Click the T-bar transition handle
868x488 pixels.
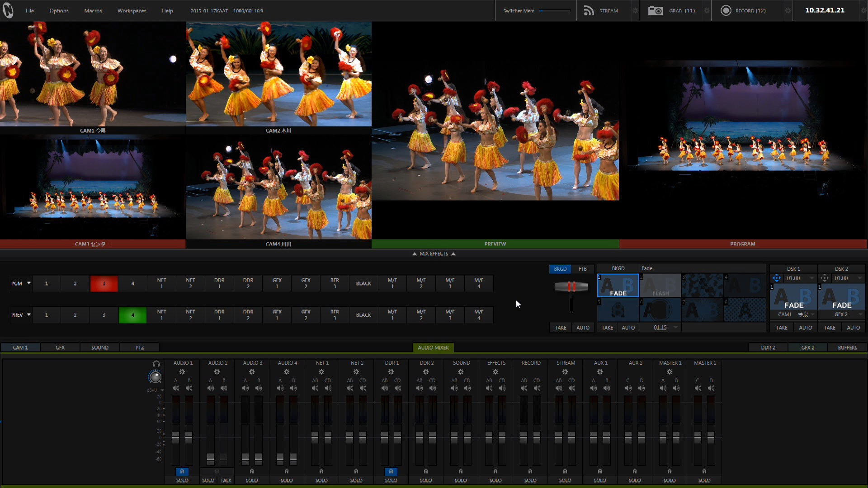point(571,286)
